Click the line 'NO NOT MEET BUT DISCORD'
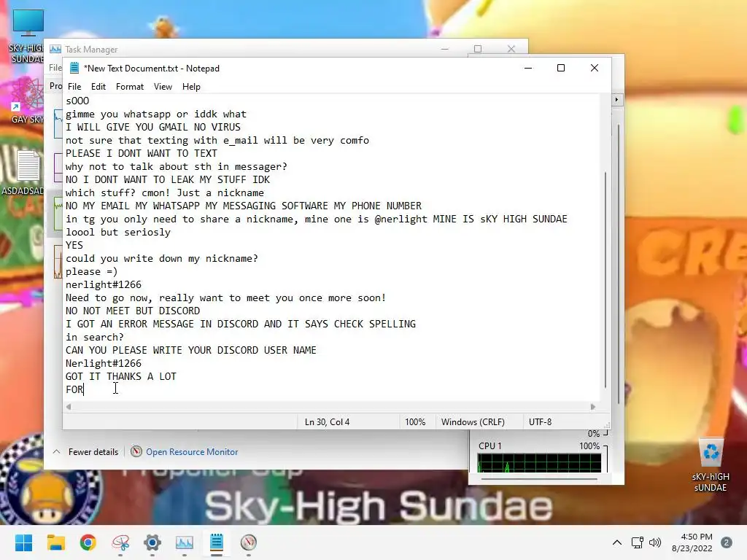Screen dimensions: 747x560 click(133, 311)
